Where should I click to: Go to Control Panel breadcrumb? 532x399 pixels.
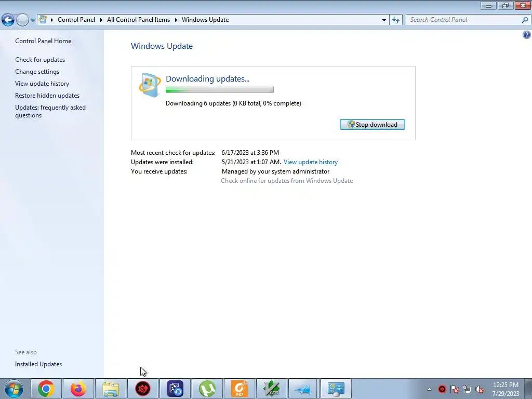pos(76,20)
